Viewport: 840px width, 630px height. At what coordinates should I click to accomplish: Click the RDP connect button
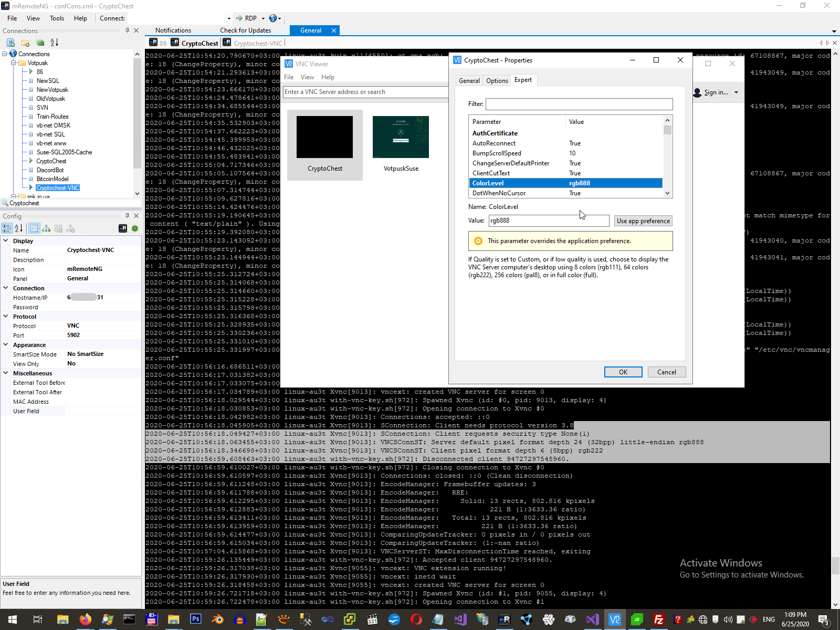click(x=246, y=18)
